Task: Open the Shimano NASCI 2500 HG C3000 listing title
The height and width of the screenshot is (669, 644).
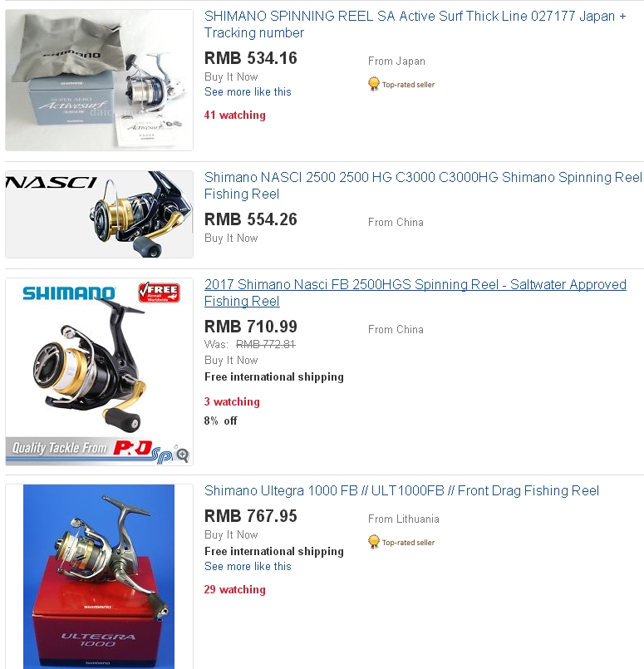Action: click(x=423, y=185)
